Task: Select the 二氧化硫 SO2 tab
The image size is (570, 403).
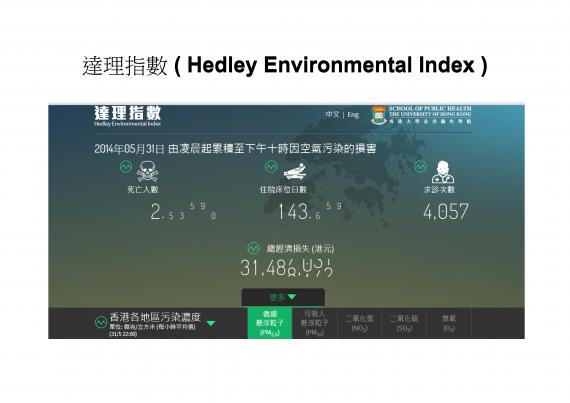Action: click(x=404, y=323)
